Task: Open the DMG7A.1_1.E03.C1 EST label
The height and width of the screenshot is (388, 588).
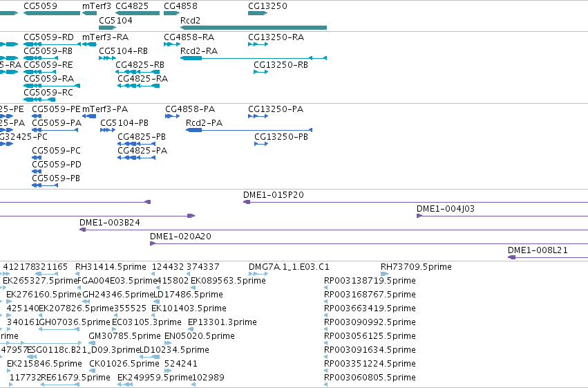Action: pyautogui.click(x=289, y=267)
